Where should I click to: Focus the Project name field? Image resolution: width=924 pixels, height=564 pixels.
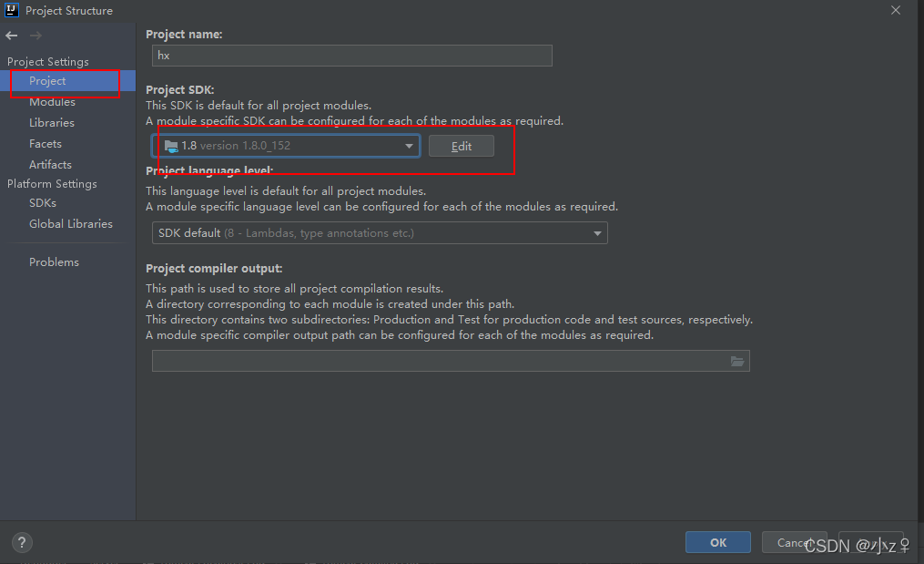[x=351, y=56]
